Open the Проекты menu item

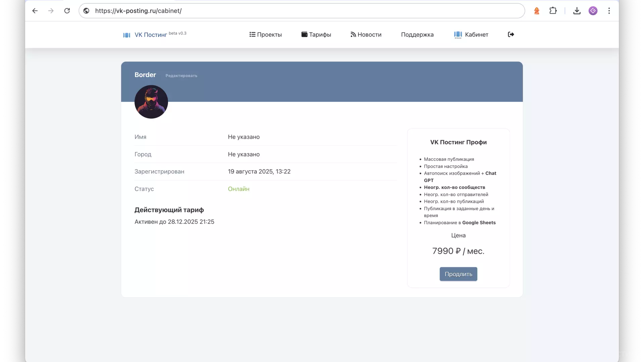(x=266, y=35)
